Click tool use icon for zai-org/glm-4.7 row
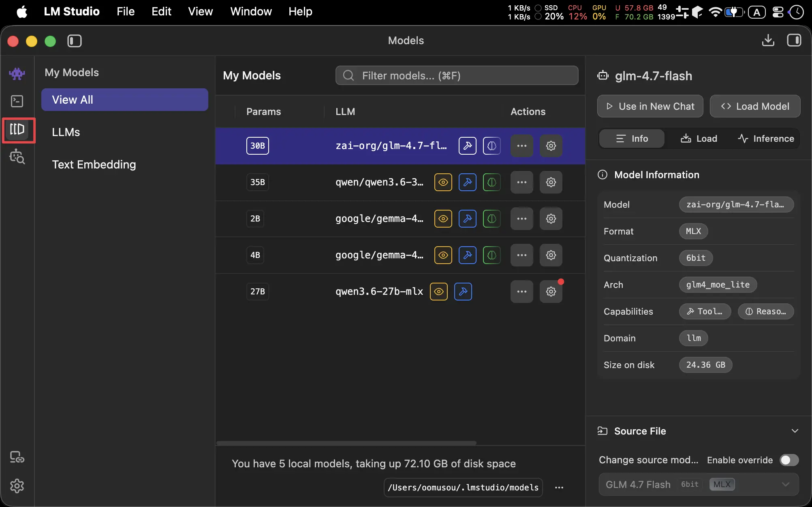 point(468,146)
